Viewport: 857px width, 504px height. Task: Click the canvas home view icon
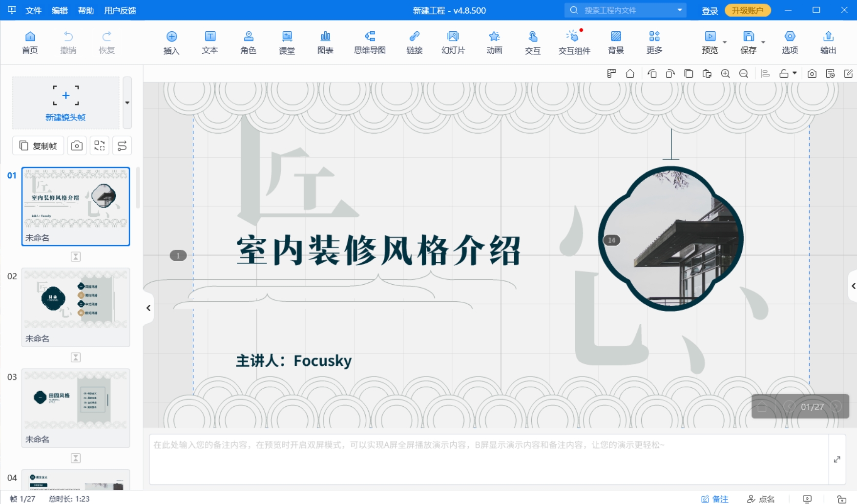[630, 73]
